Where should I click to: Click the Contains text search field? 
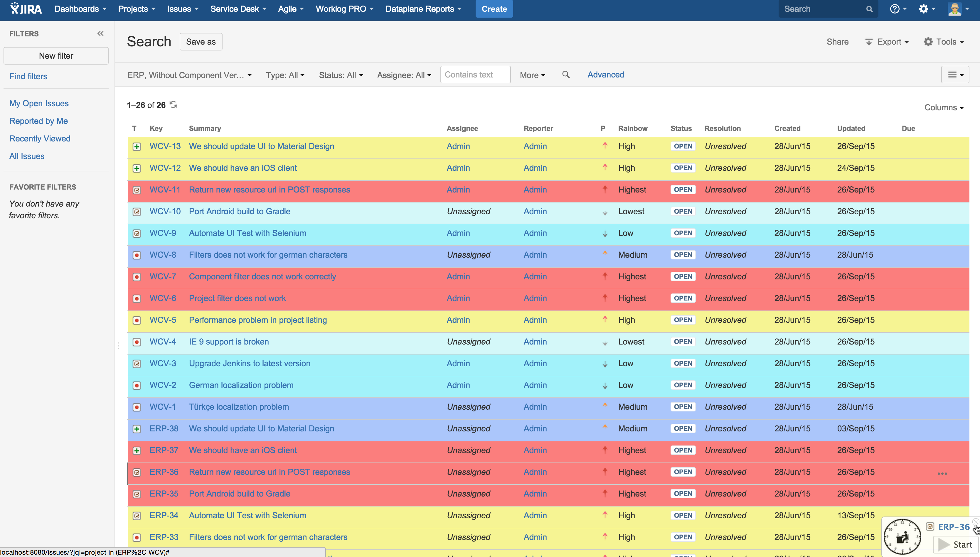click(x=475, y=75)
